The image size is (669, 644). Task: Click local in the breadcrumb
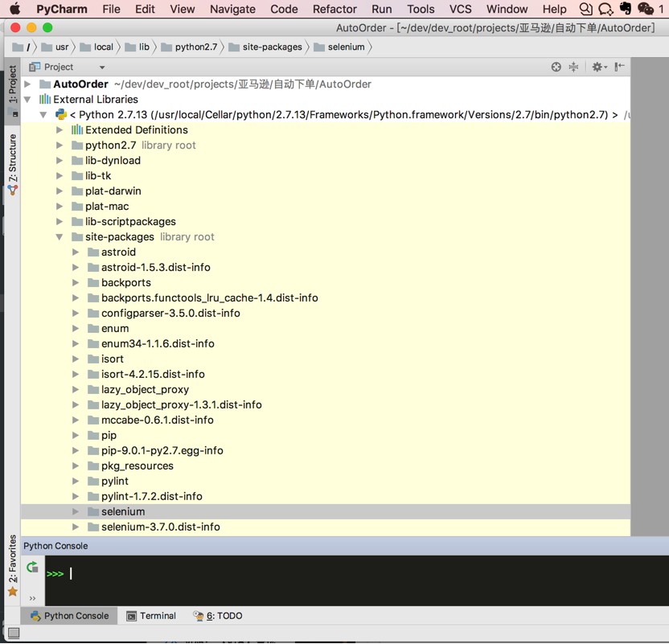pos(103,47)
